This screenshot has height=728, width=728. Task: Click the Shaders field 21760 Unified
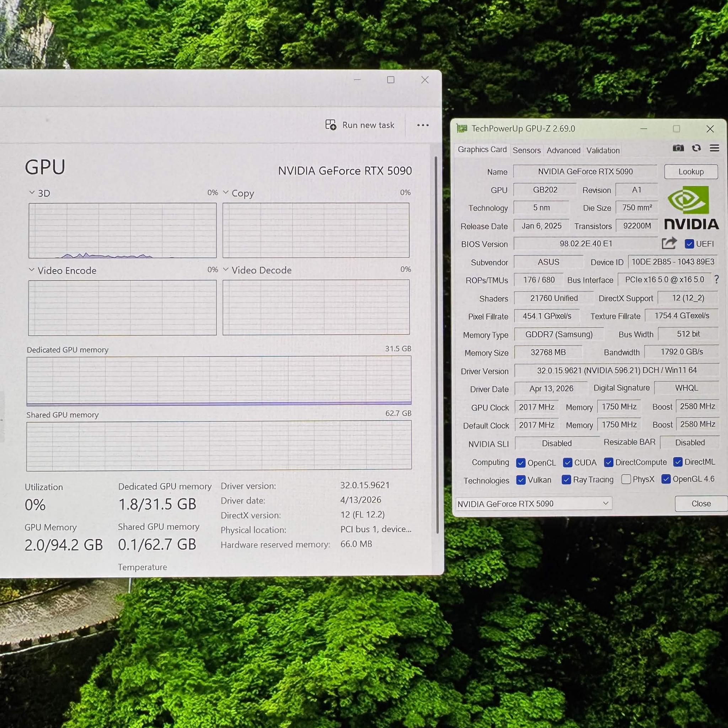554,298
